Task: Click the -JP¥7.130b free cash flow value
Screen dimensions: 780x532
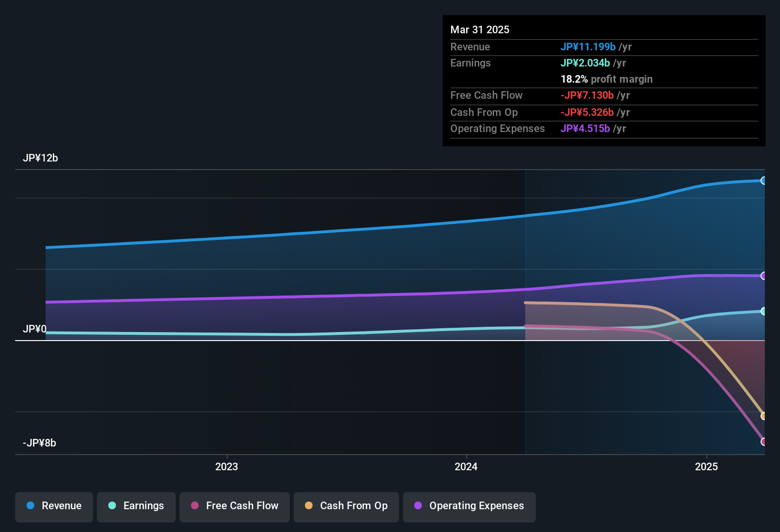Action: tap(587, 95)
